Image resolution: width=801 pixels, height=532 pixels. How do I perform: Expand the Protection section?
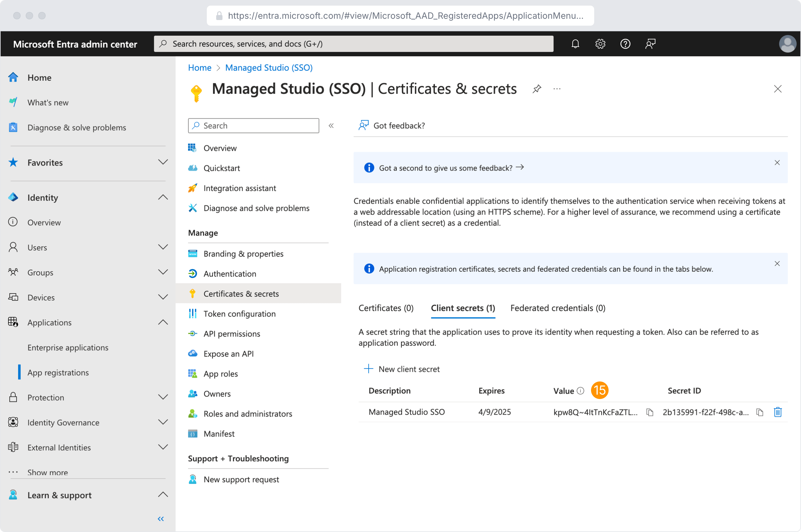163,397
